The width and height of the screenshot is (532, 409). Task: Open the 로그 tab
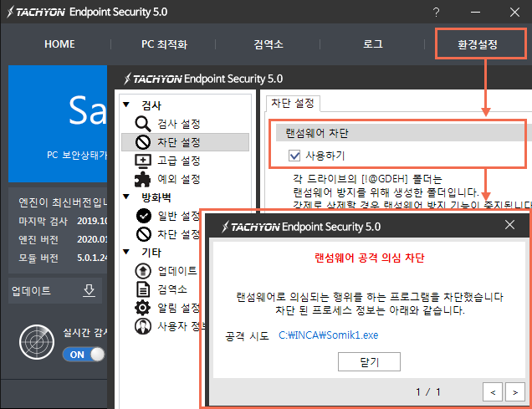coord(373,44)
